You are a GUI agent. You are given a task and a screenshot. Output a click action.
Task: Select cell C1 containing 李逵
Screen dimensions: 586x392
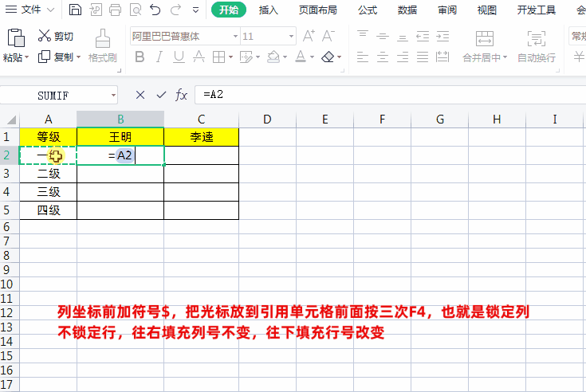coord(202,137)
